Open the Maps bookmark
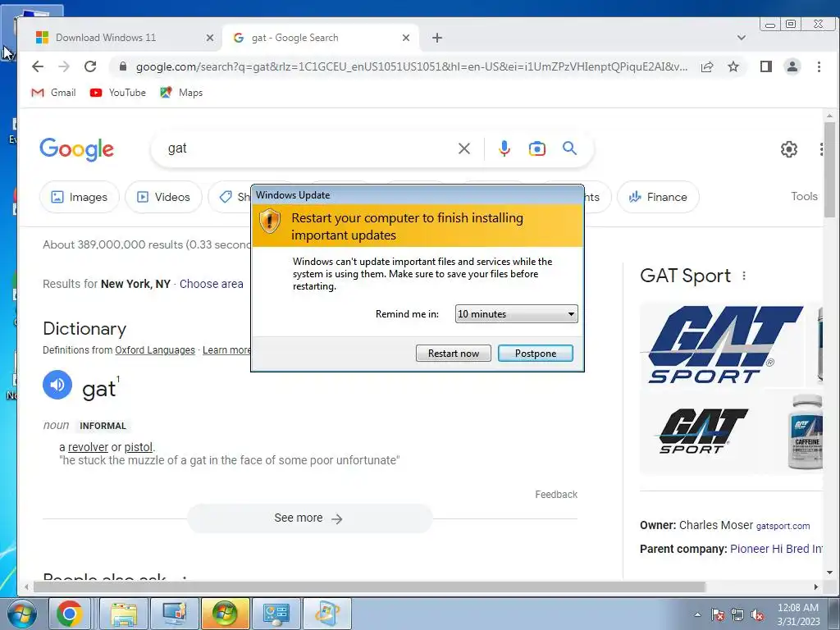 [x=181, y=93]
